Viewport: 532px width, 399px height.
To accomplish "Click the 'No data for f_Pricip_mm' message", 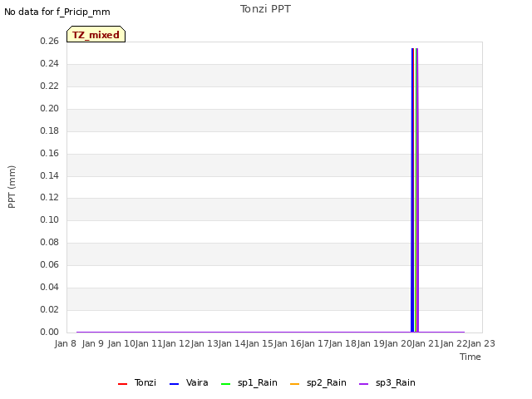I will [57, 12].
